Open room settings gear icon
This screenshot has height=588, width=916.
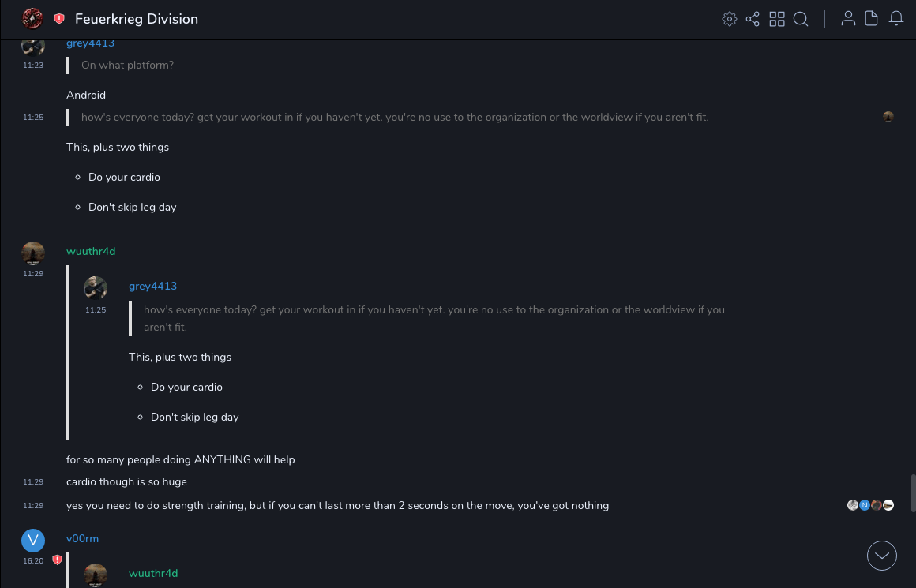coord(730,19)
